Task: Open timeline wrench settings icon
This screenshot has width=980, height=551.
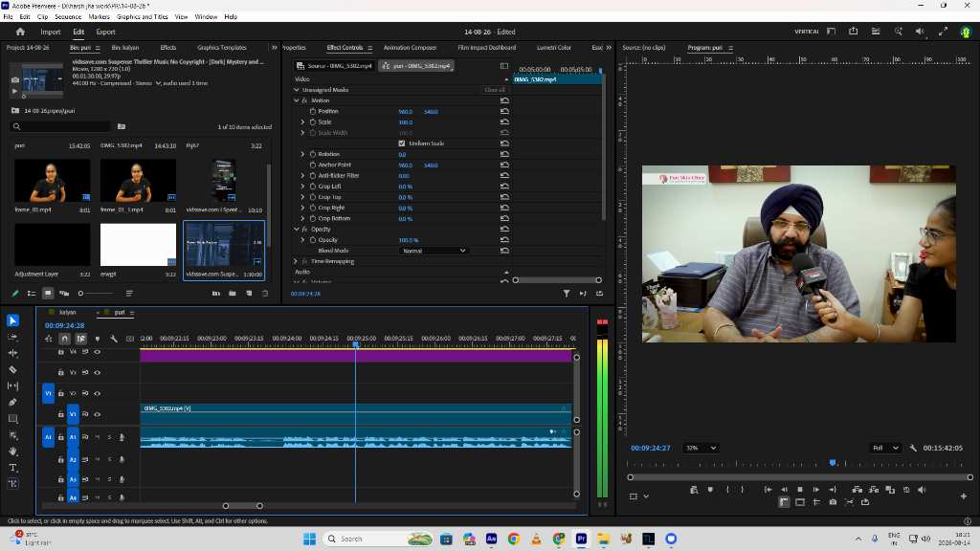Action: [x=114, y=339]
